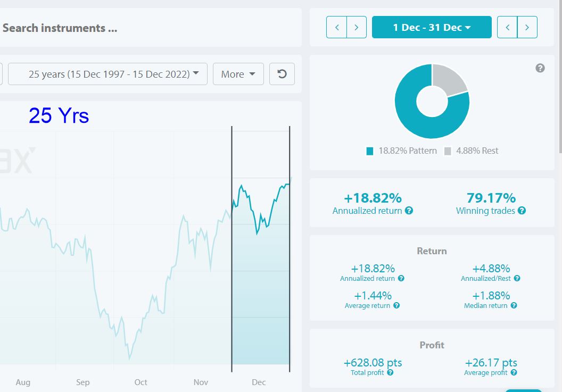Click help icon beside Winning trades
The image size is (562, 392).
pyautogui.click(x=522, y=211)
